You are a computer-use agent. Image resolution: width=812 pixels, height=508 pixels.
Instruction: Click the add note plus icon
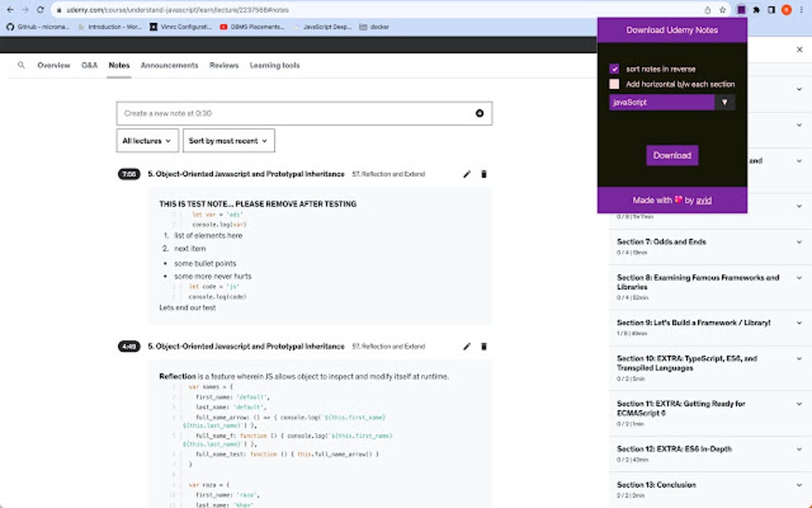tap(480, 113)
